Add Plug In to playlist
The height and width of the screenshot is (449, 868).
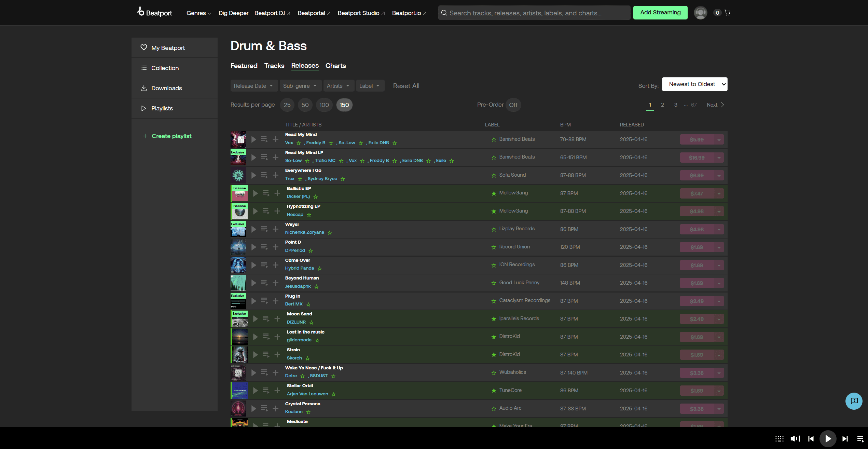[276, 301]
